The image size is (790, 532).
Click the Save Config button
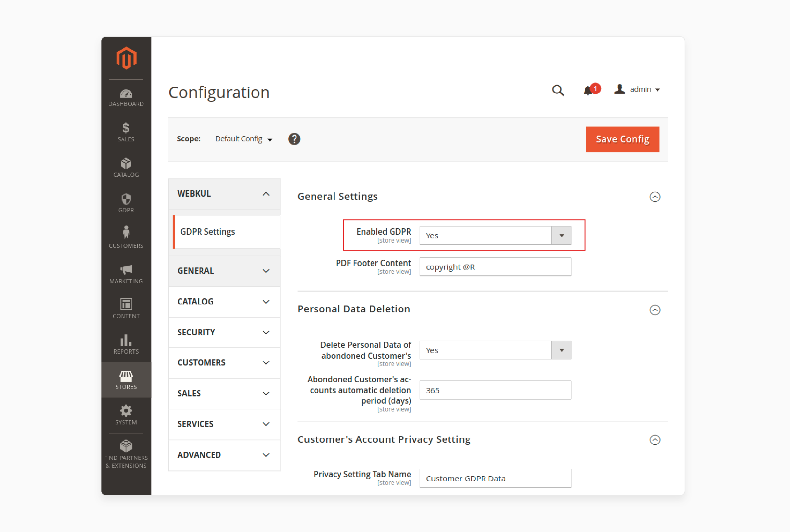622,139
